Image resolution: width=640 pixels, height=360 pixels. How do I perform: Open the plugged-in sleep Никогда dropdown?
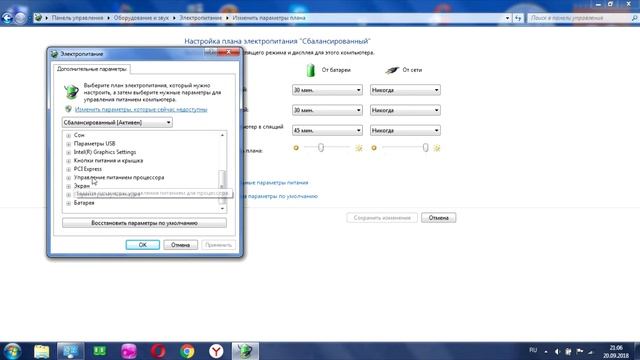tap(405, 130)
